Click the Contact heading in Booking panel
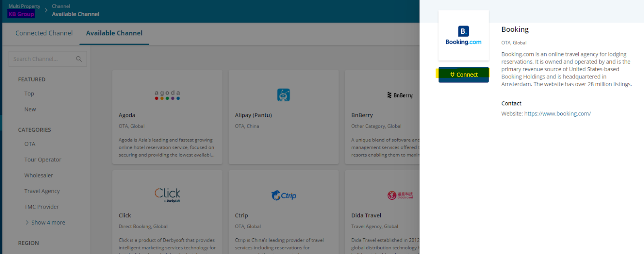The image size is (644, 254). (511, 103)
